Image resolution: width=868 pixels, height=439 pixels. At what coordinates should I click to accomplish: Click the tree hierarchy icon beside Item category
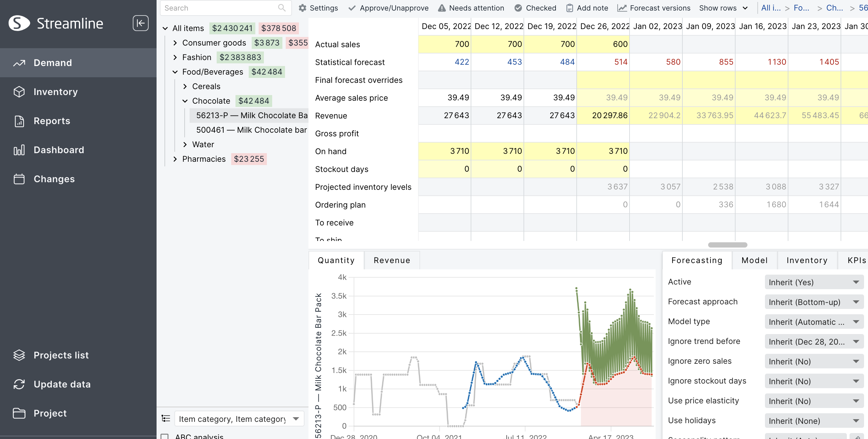click(166, 419)
